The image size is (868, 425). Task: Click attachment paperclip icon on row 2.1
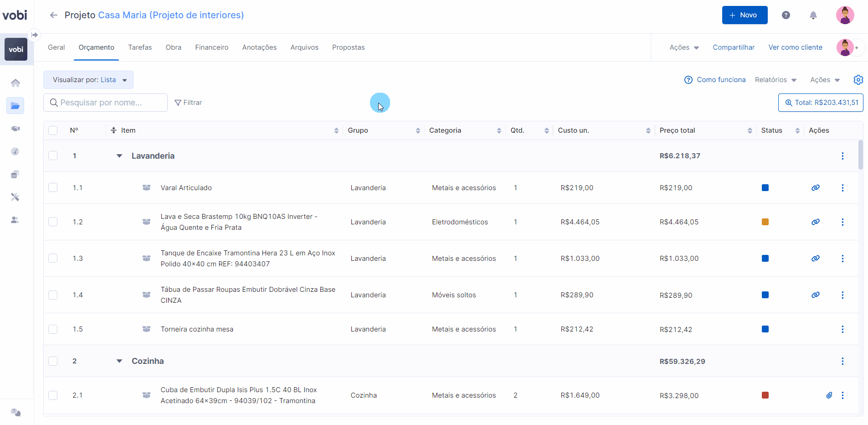[829, 395]
